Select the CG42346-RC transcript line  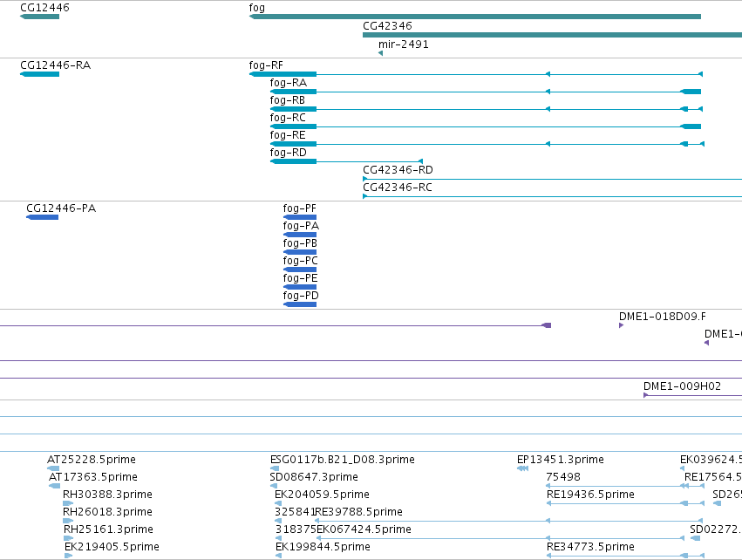pos(552,196)
